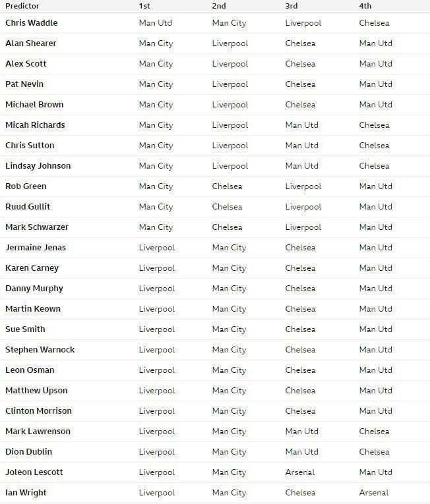Click Chris Waddle's name

tap(31, 23)
